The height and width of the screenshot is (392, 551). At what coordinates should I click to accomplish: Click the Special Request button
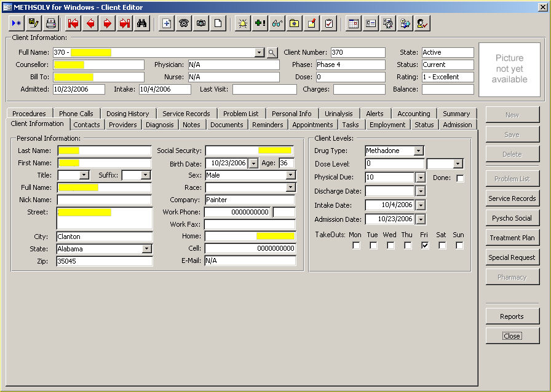pos(512,257)
